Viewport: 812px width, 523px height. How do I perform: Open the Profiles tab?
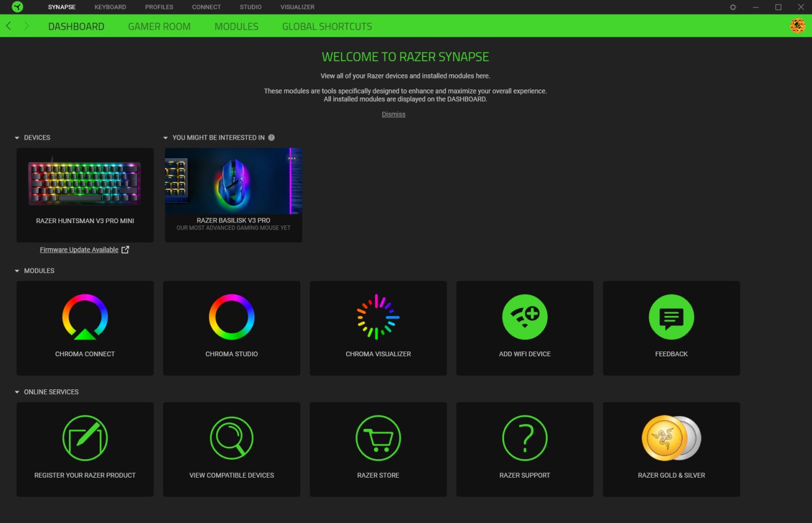click(159, 7)
